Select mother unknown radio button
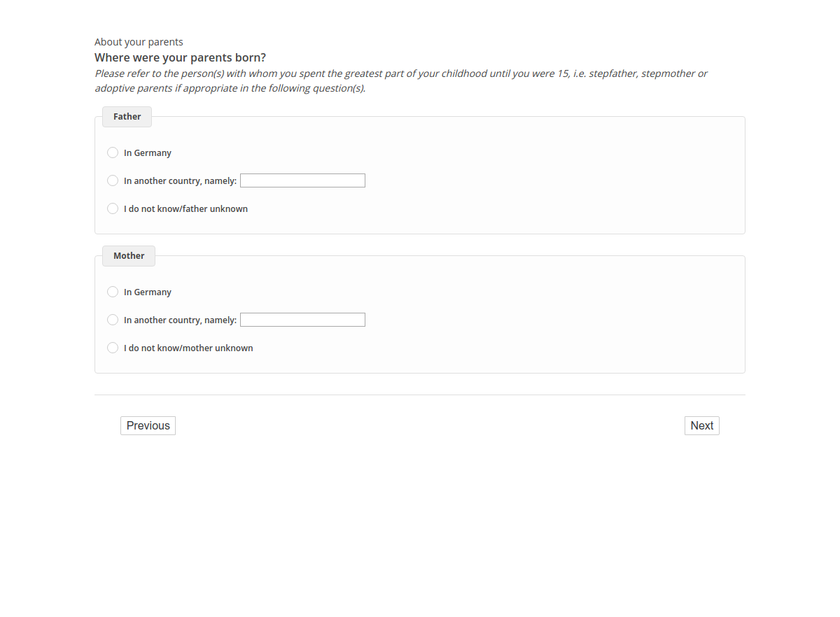Viewport: 840px width, 617px height. [x=113, y=348]
